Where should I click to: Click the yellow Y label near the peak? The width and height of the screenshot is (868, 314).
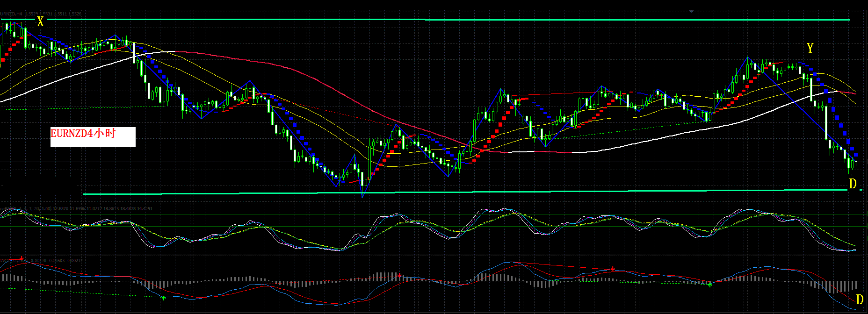tap(810, 48)
